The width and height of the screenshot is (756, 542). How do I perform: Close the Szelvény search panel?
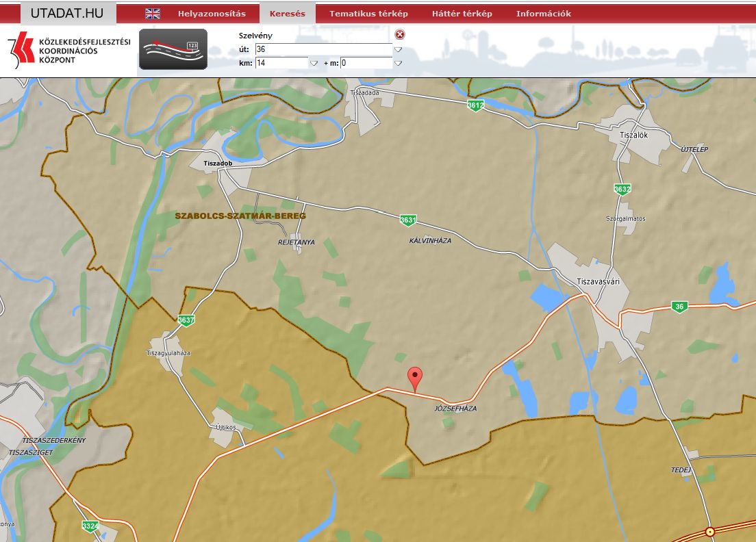[x=400, y=35]
